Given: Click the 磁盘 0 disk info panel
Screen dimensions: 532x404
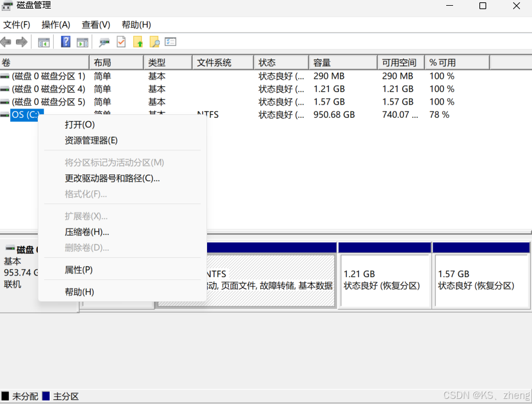Looking at the screenshot, I should pos(19,275).
